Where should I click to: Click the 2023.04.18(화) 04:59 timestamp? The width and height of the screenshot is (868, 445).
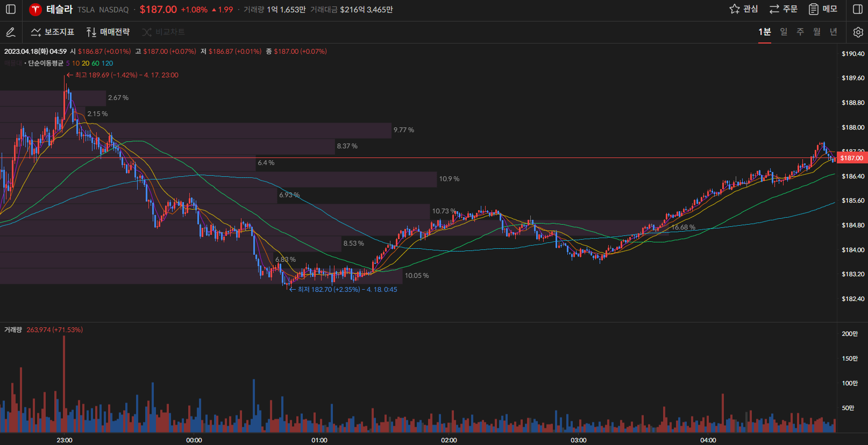point(35,52)
